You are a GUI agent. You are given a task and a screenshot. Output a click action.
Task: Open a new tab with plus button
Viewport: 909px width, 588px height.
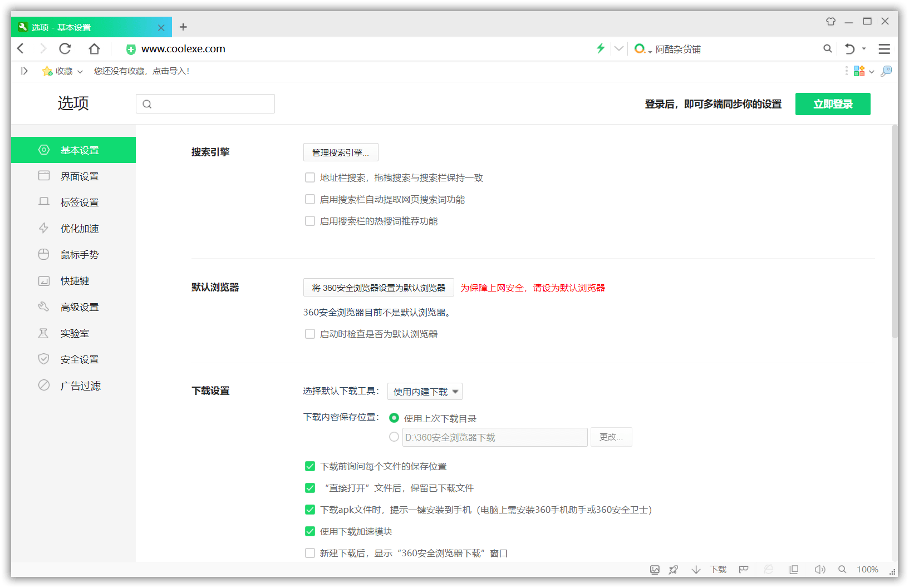[183, 27]
